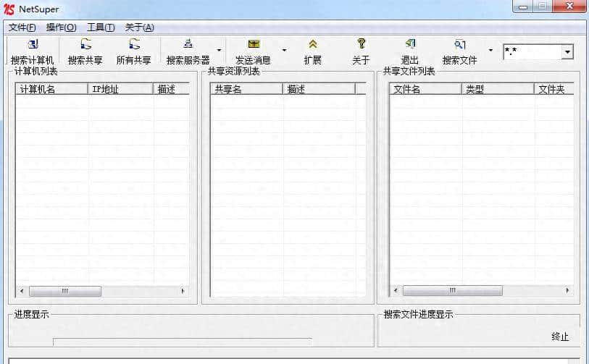
Task: Click the 计算机列表 horizontal scrollbar thumb
Action: 65,291
